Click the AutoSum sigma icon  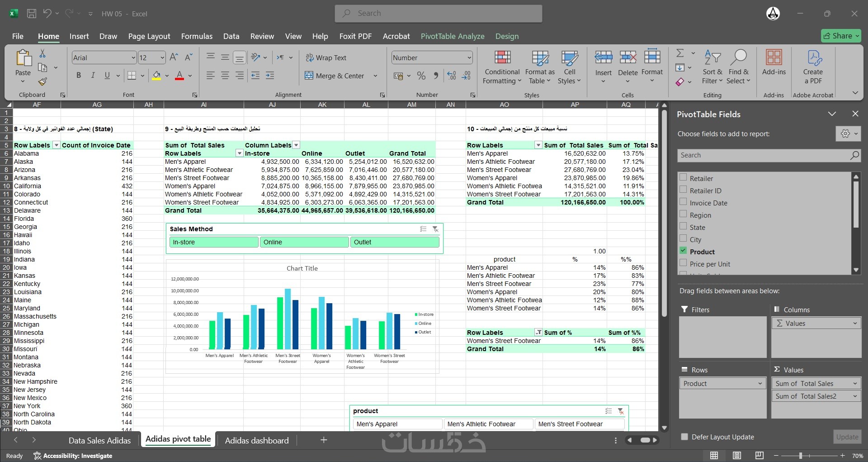tap(680, 53)
